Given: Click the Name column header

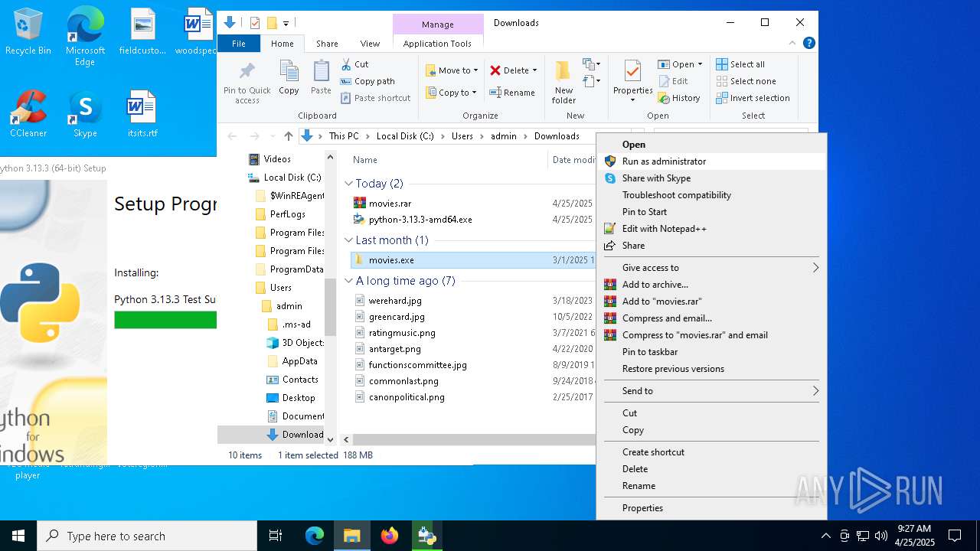Looking at the screenshot, I should (x=365, y=160).
